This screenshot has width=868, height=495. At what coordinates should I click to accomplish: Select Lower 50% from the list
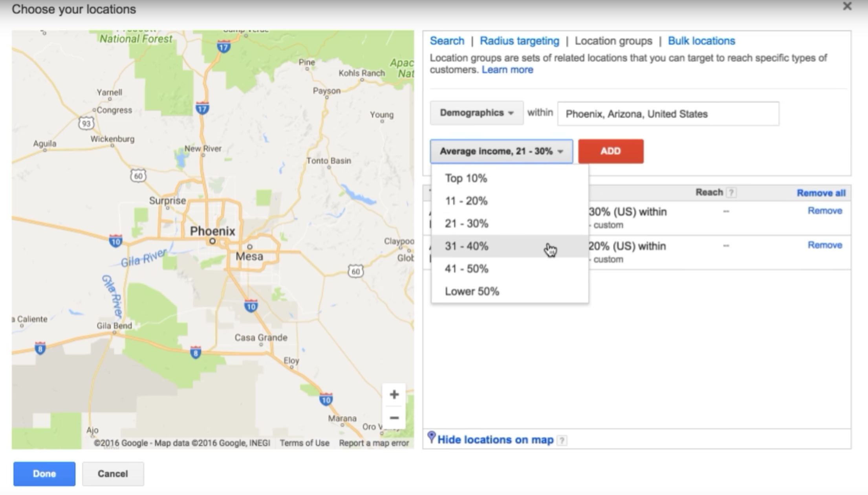pos(472,291)
